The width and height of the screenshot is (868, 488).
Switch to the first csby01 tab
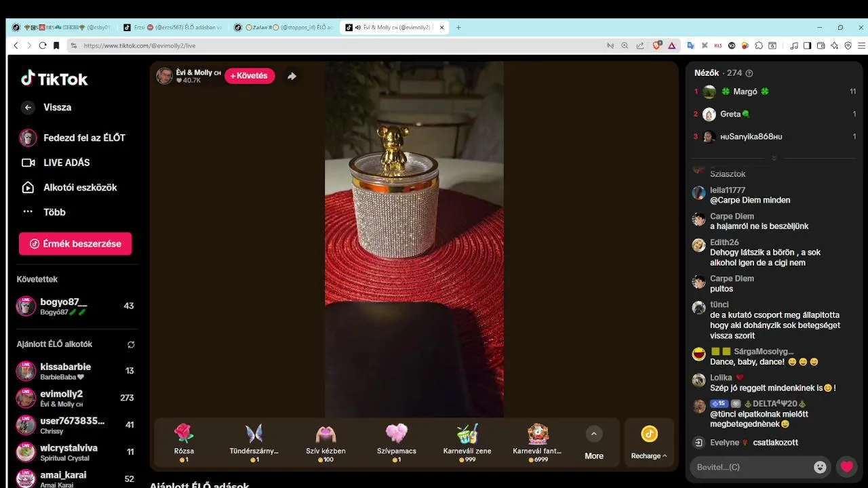(62, 28)
